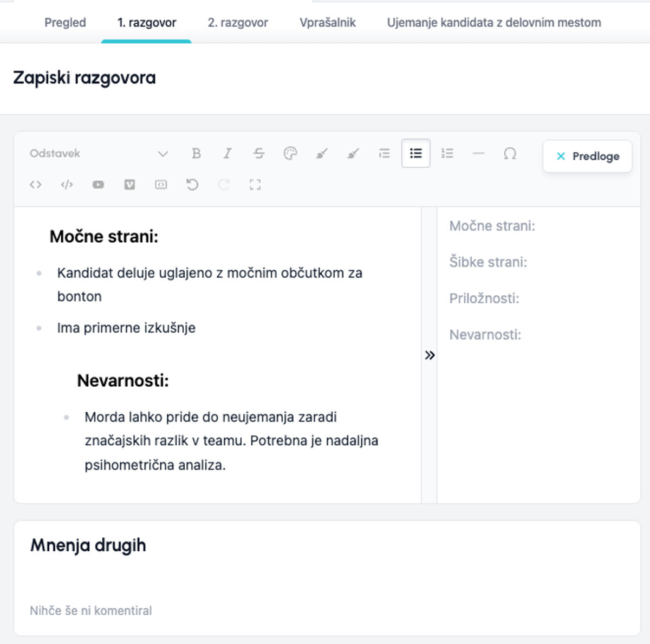Collapse the templates panel with the double chevron

click(x=430, y=355)
